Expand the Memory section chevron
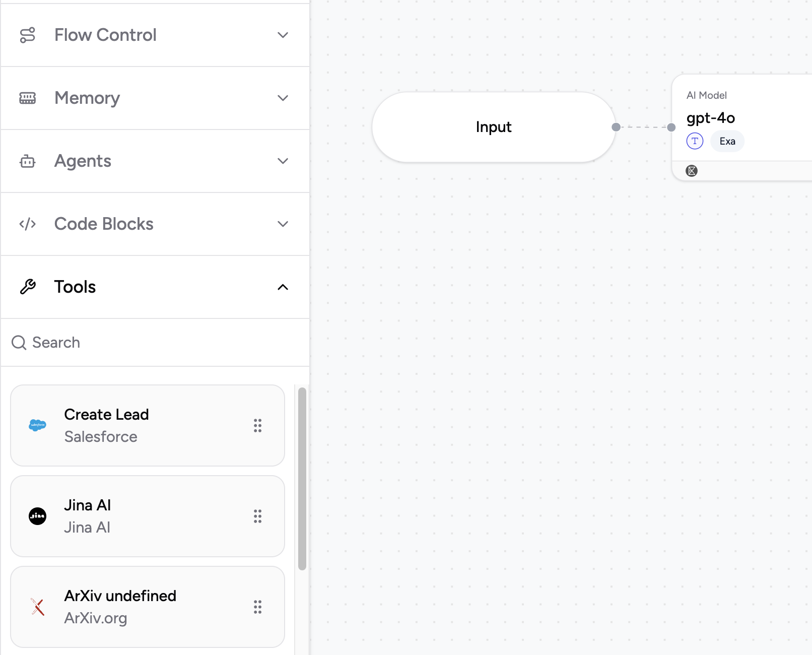Screen dimensions: 812x655 (x=283, y=98)
